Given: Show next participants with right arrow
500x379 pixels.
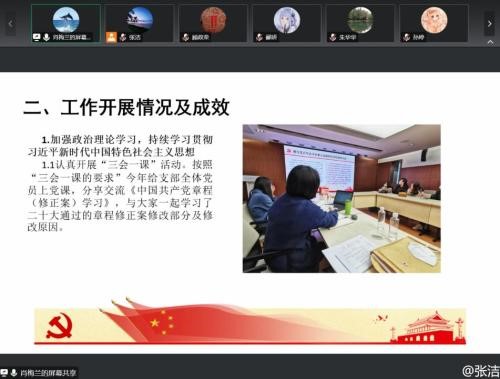Looking at the screenshot, I should pyautogui.click(x=489, y=24).
